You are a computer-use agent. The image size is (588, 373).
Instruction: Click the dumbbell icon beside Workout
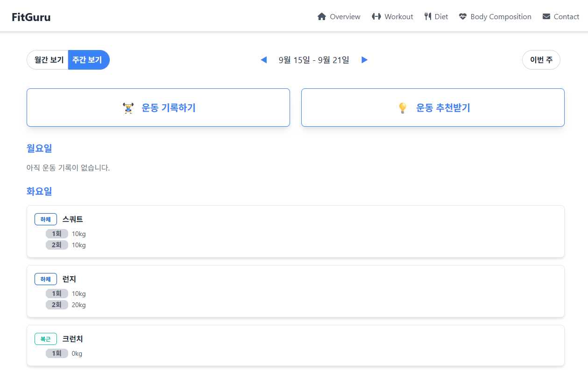376,17
